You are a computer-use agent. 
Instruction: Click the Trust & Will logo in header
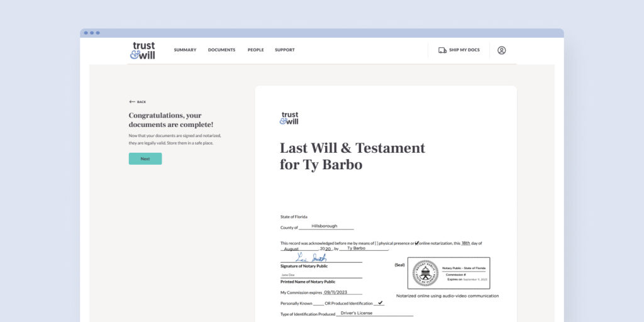point(143,50)
